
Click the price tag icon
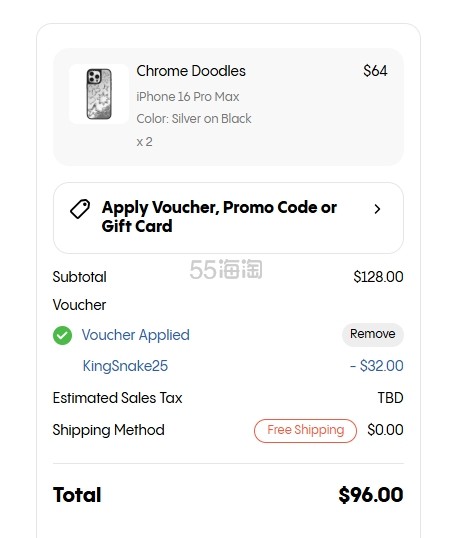pos(80,209)
